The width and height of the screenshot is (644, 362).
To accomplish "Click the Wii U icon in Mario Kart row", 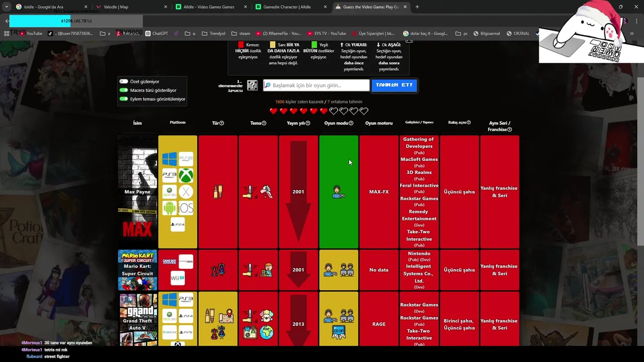I will point(178,278).
